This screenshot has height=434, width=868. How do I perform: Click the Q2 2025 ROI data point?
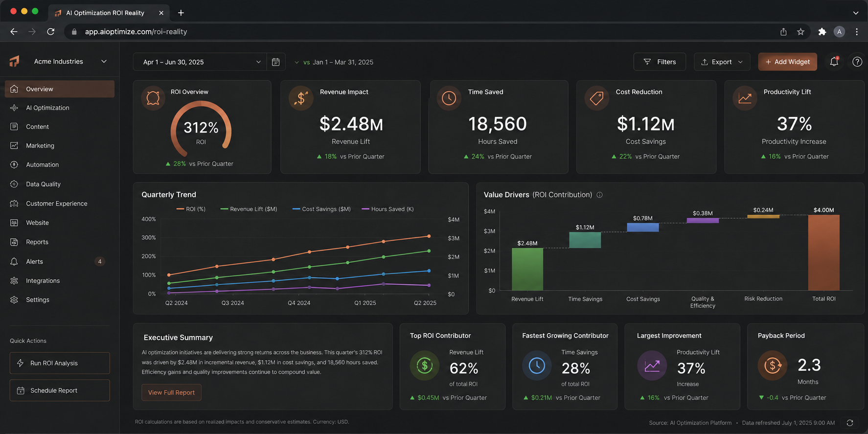tap(429, 236)
